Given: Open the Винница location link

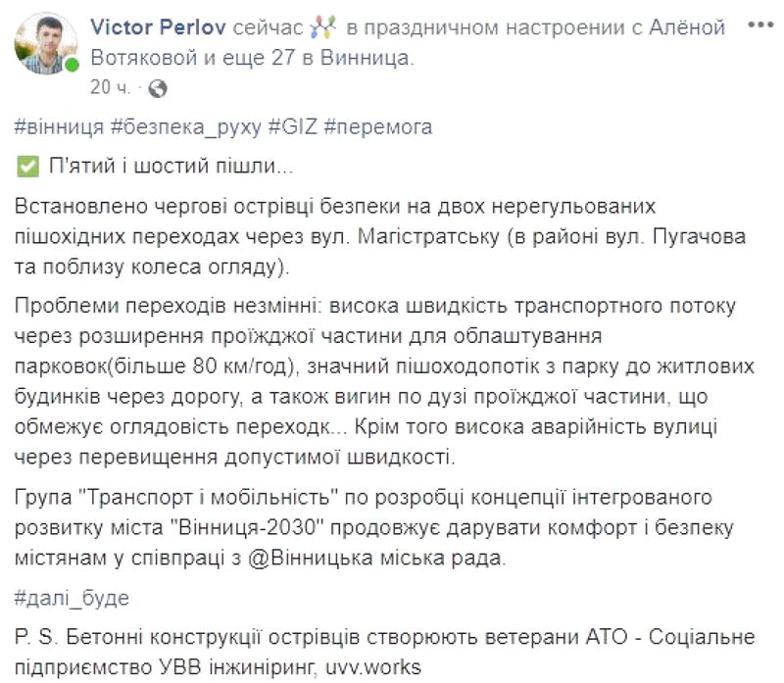Looking at the screenshot, I should 367,58.
